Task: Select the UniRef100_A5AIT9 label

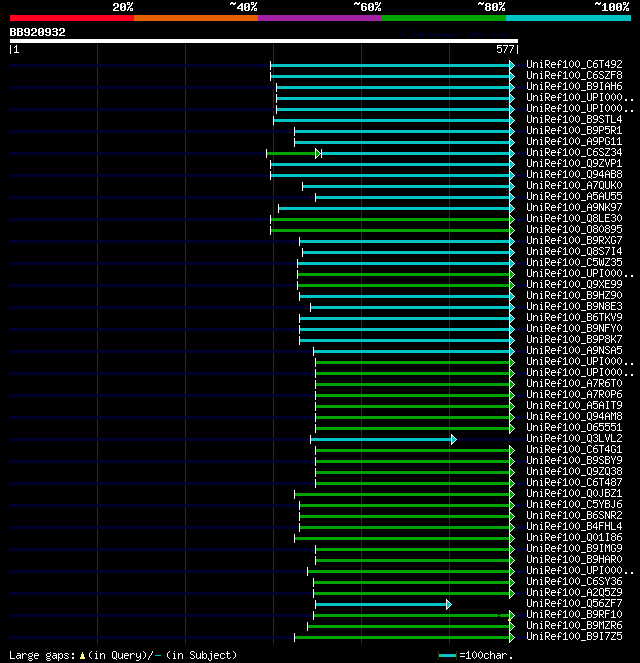Action: (574, 405)
